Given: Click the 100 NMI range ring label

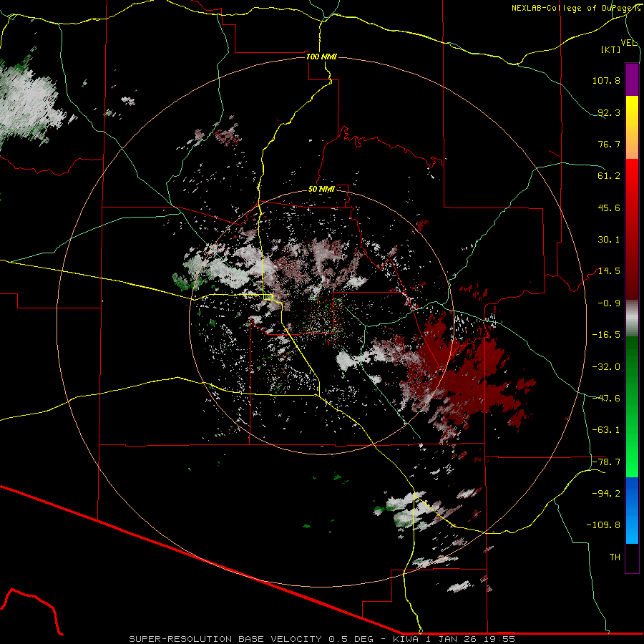Looking at the screenshot, I should click(x=321, y=57).
